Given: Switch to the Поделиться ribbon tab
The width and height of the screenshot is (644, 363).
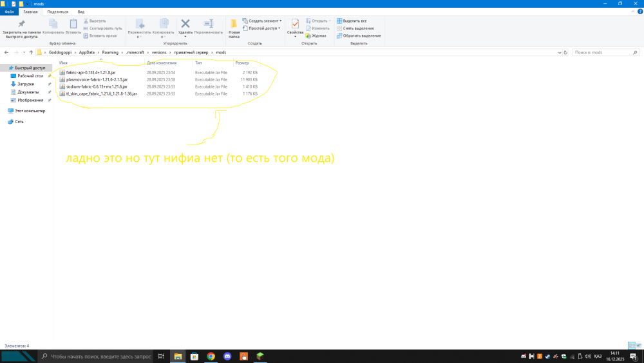Looking at the screenshot, I should pos(57,12).
